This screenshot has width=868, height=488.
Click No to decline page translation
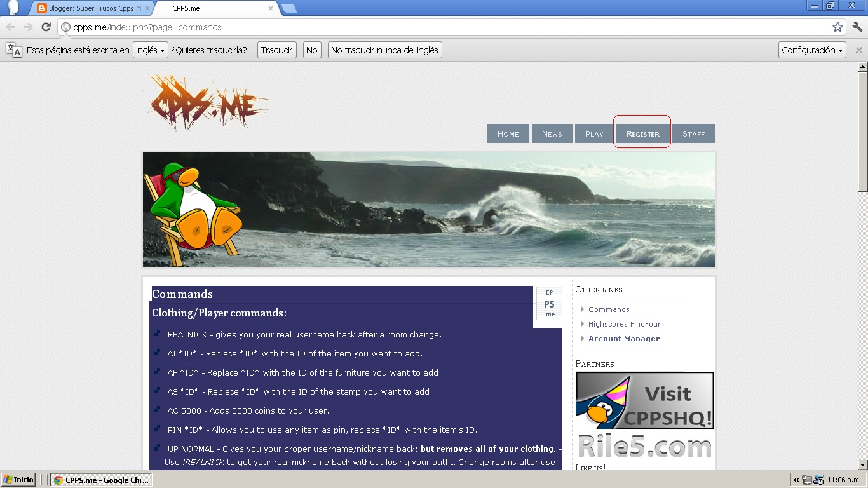point(311,50)
